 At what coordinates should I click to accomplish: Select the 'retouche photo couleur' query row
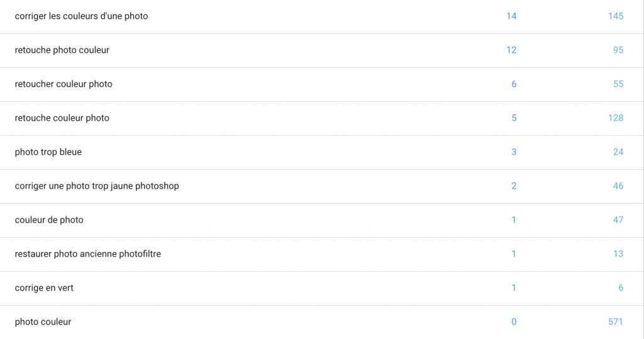pos(62,50)
